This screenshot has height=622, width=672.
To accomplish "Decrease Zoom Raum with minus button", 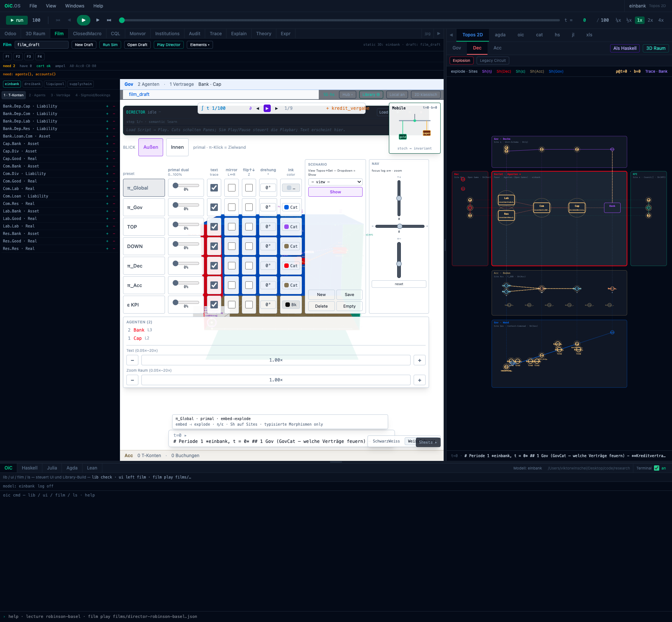I will coord(132,380).
